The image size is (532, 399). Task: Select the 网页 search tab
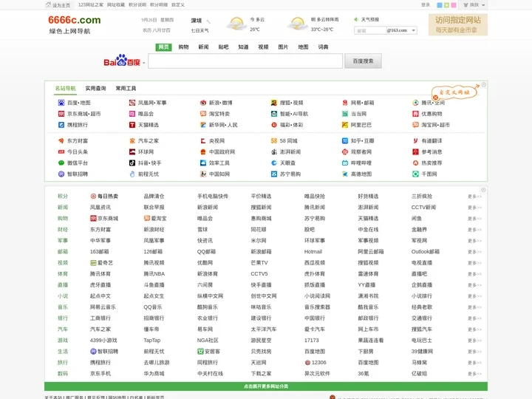click(x=163, y=47)
